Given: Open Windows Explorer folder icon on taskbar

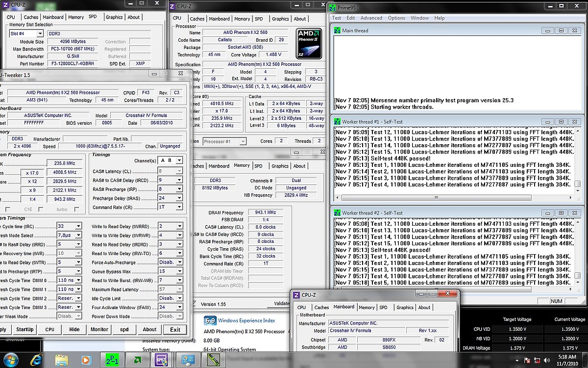Looking at the screenshot, I should click(62, 361).
